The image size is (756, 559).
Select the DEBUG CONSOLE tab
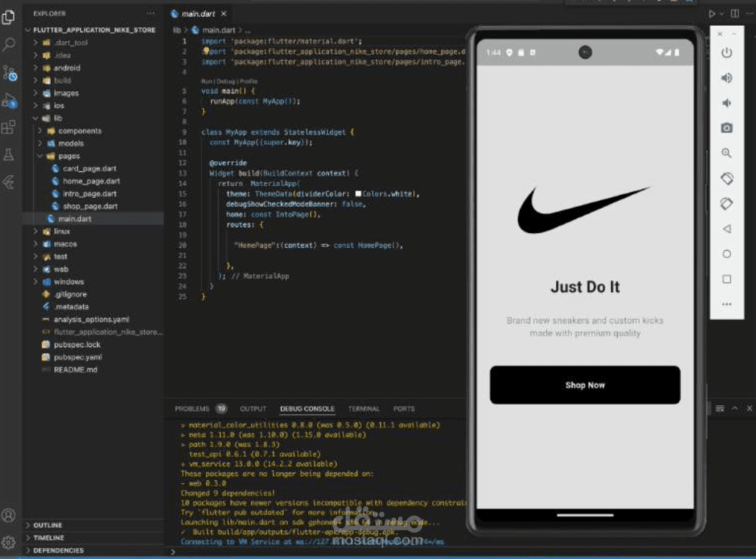point(307,408)
